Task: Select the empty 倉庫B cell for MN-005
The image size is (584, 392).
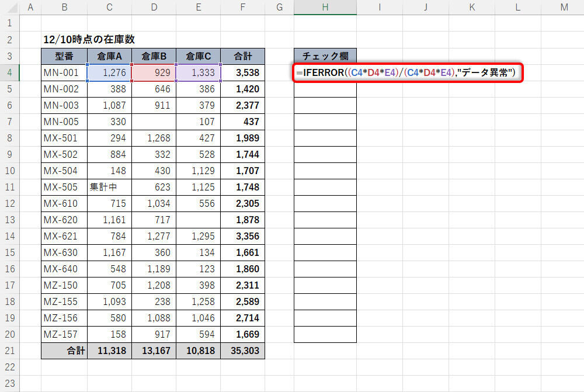Action: click(154, 122)
